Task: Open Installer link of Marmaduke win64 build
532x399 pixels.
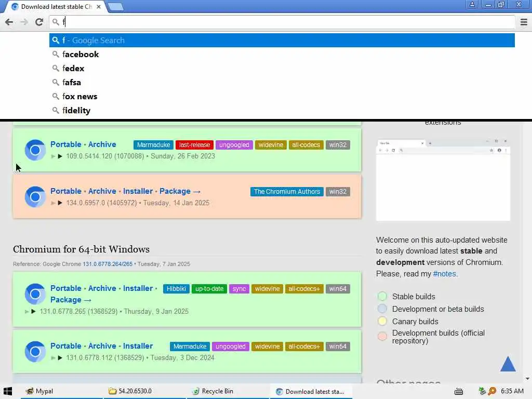Action: coord(138,346)
